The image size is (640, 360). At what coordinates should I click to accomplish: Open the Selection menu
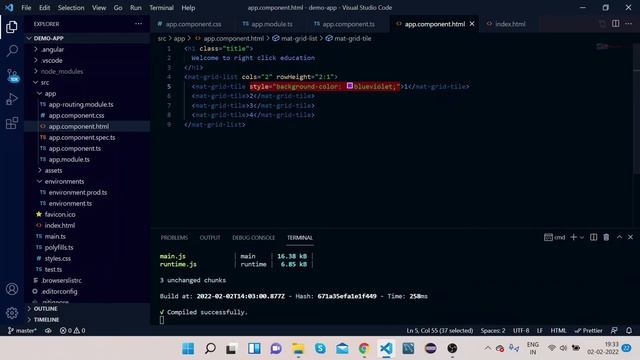click(x=71, y=8)
